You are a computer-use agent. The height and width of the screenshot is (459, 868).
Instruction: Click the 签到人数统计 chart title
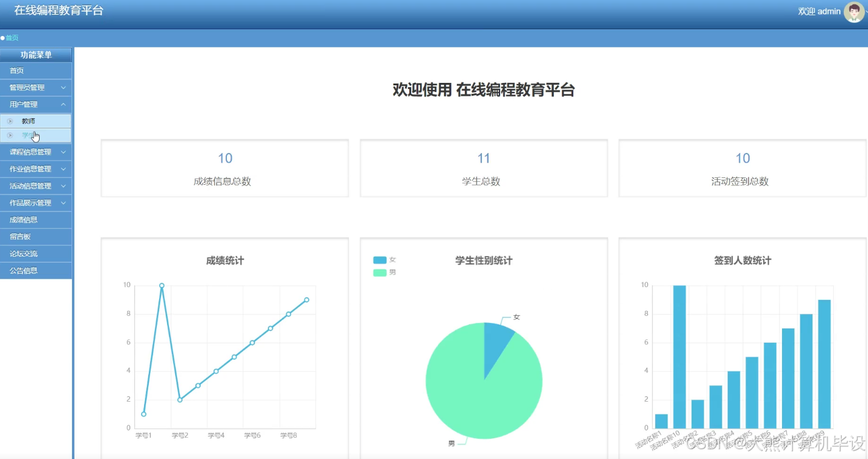(742, 261)
